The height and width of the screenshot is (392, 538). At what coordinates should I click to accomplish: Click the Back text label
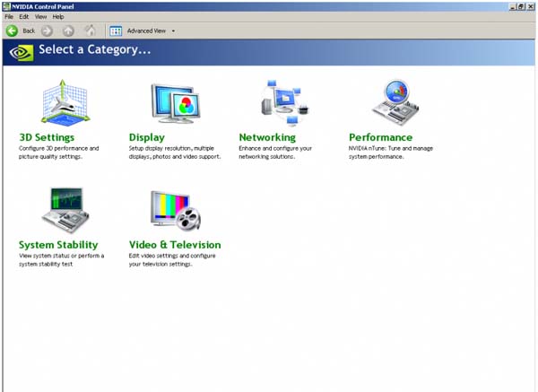[x=29, y=30]
